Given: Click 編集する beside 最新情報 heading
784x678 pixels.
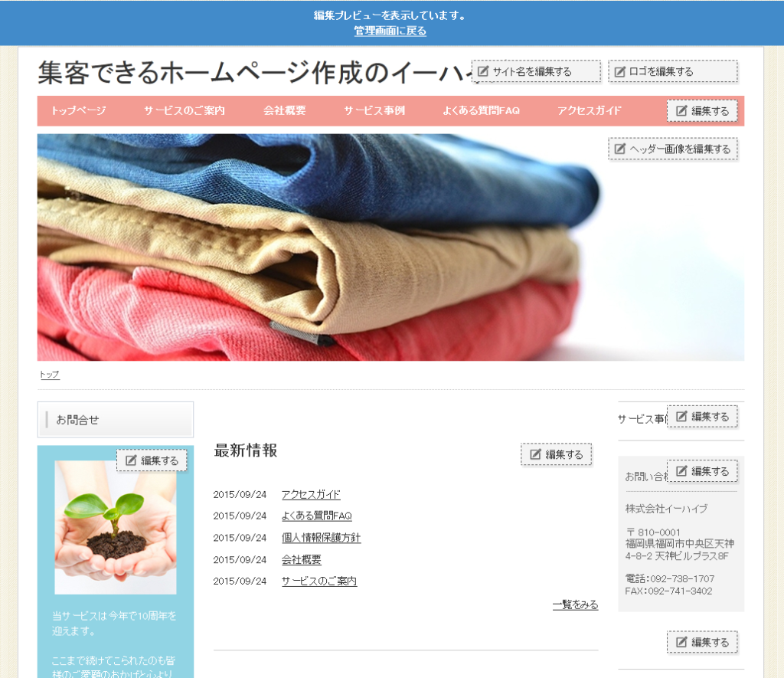Looking at the screenshot, I should (556, 454).
